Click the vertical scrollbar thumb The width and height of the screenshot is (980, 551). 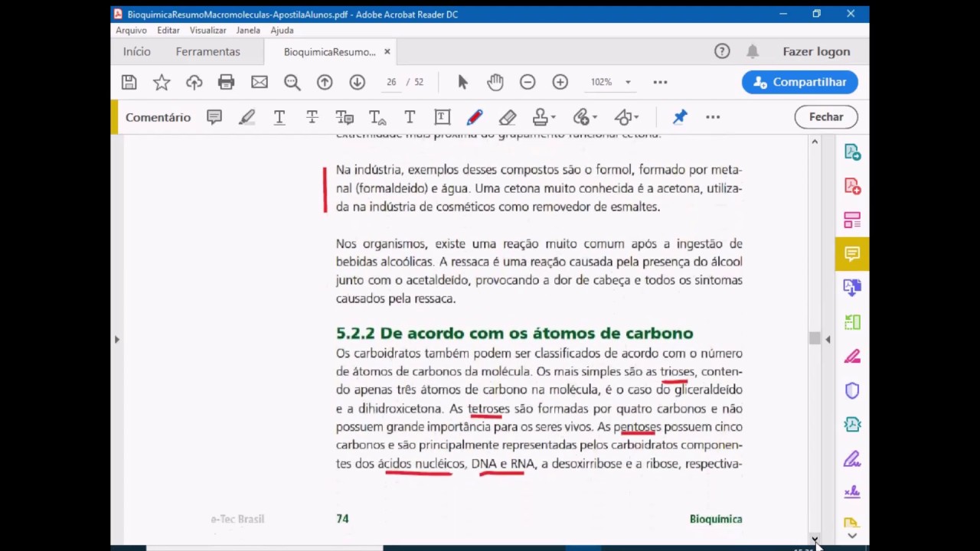[x=815, y=338]
